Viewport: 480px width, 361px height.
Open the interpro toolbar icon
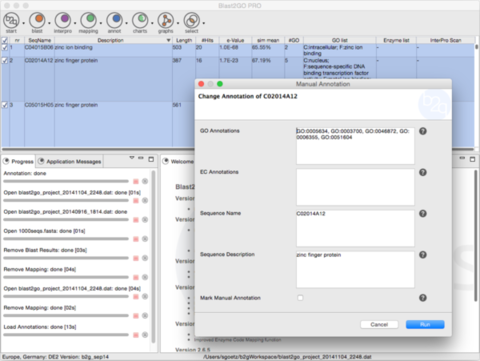pos(63,21)
